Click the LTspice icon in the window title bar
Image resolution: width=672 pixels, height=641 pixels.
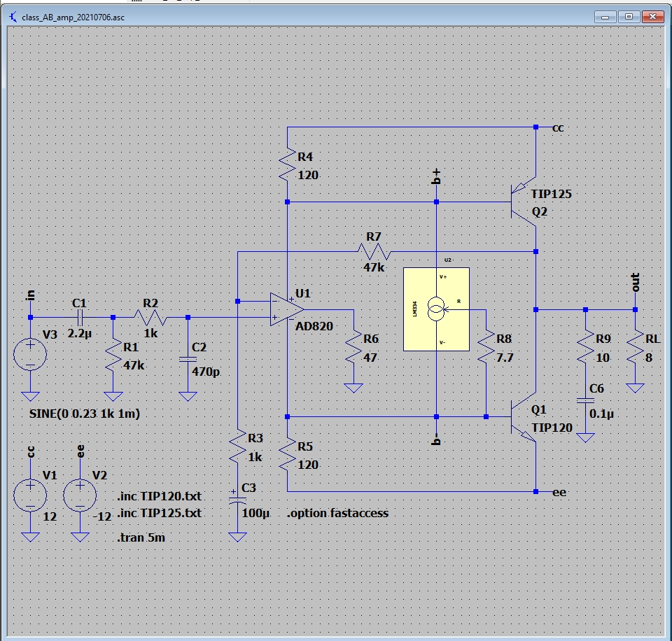pos(13,17)
